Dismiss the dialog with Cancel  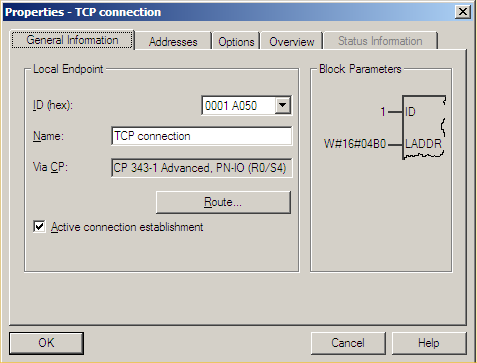(348, 343)
